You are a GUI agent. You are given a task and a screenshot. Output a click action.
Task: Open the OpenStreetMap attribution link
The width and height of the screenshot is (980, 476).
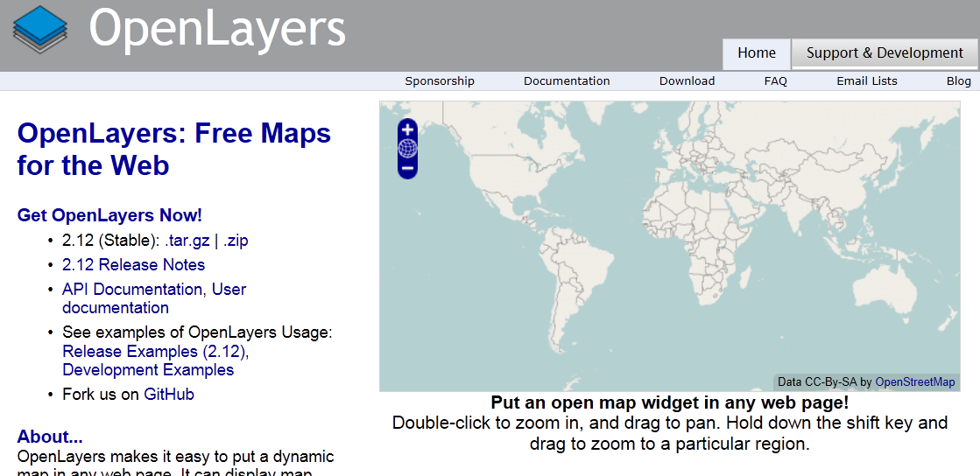(915, 381)
